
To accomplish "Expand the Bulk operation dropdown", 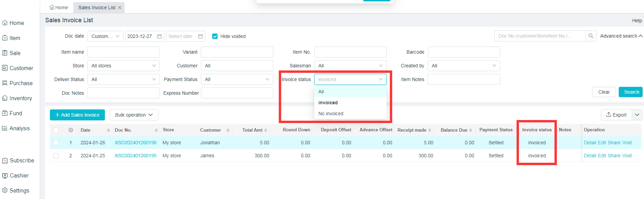I will click(134, 115).
